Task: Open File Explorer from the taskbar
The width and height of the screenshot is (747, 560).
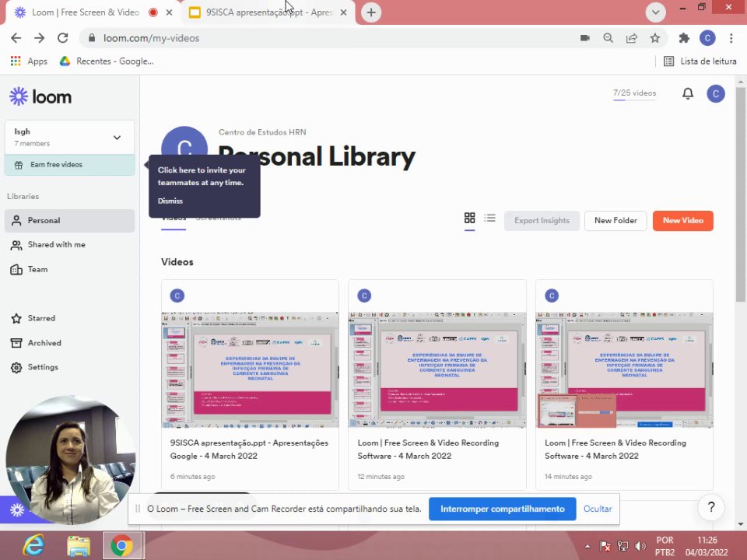Action: point(79,545)
